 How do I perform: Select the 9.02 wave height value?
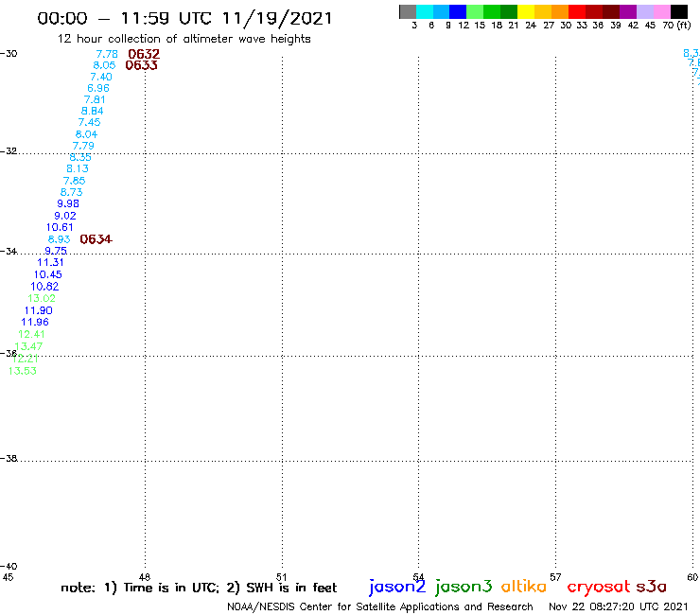(65, 216)
